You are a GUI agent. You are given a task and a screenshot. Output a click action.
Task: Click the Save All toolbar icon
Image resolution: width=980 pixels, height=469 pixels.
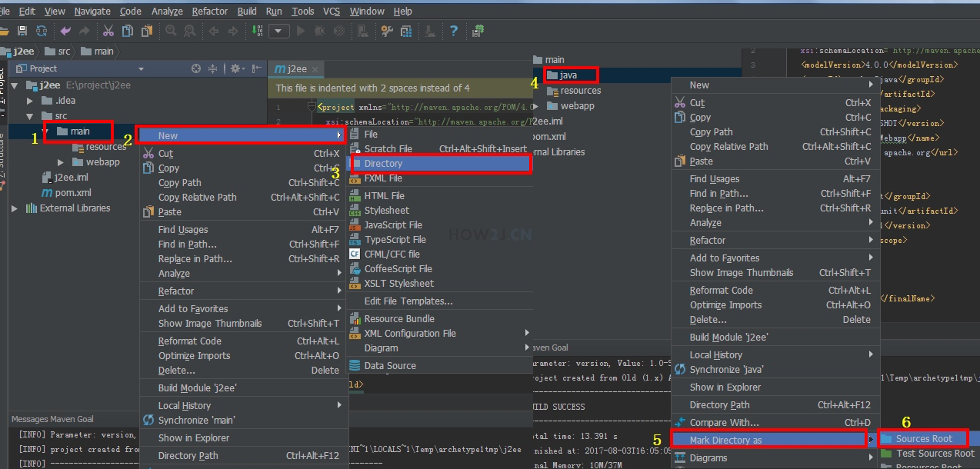22,31
